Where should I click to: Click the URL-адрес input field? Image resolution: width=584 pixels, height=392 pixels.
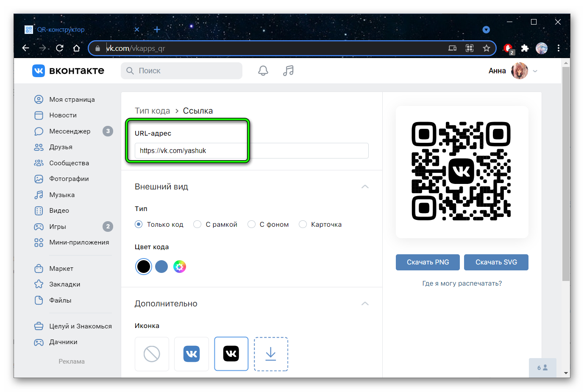[x=252, y=151]
